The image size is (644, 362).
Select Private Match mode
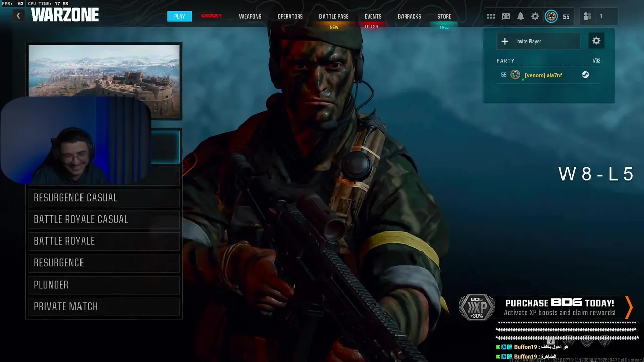[x=104, y=306]
